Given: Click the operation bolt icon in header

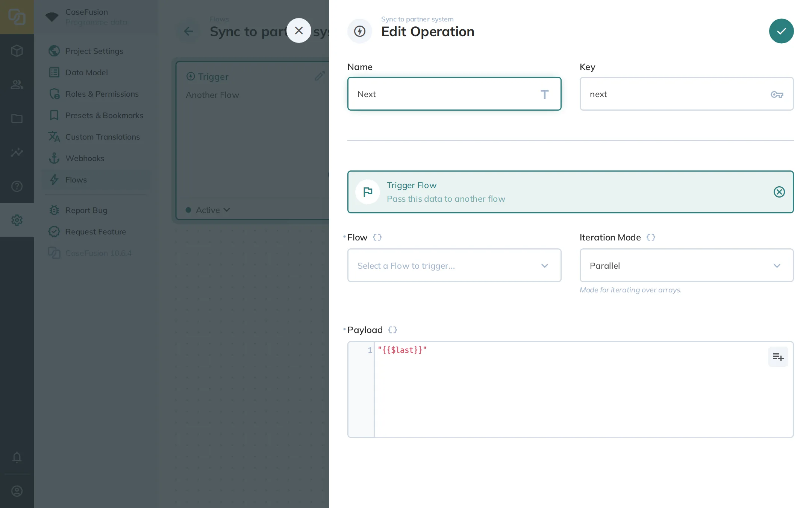Looking at the screenshot, I should (360, 31).
